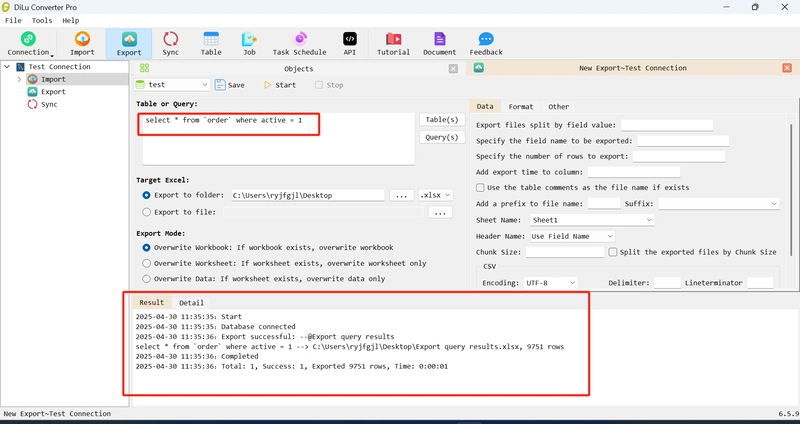Click the Save button
The width and height of the screenshot is (800, 424).
click(230, 85)
